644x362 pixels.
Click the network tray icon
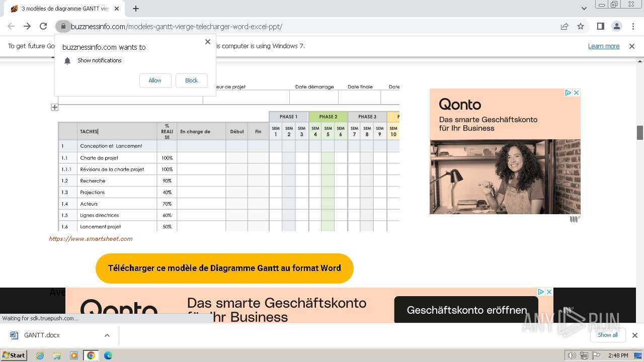(584, 355)
